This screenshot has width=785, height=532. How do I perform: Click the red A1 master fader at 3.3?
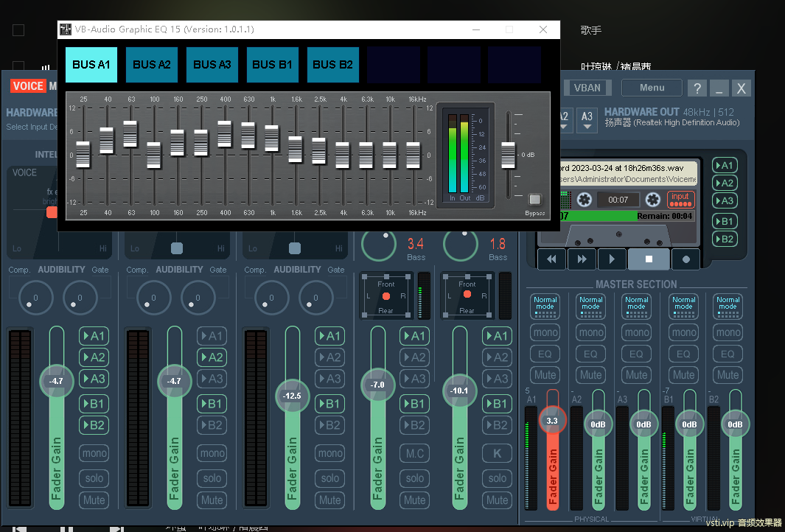[552, 421]
